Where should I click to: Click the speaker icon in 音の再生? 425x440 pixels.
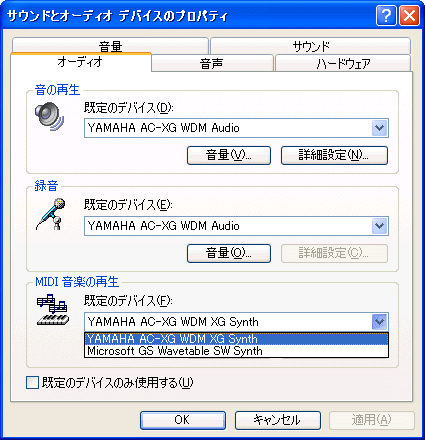[x=50, y=116]
